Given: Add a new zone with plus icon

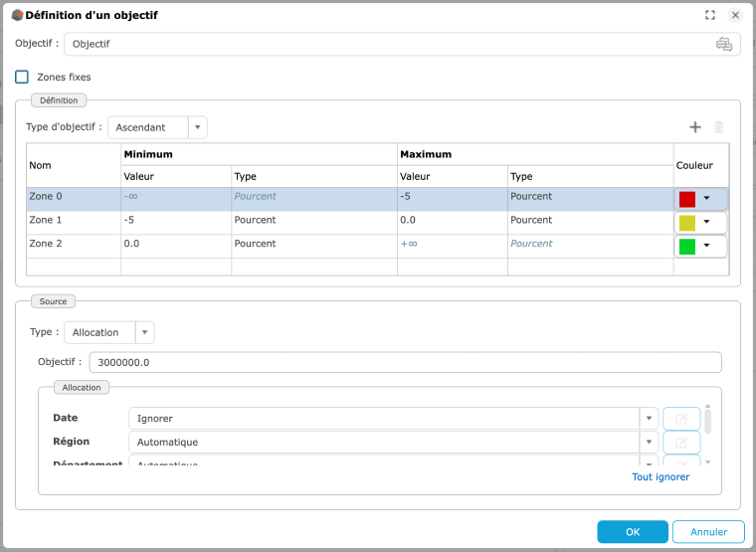Looking at the screenshot, I should (x=695, y=127).
